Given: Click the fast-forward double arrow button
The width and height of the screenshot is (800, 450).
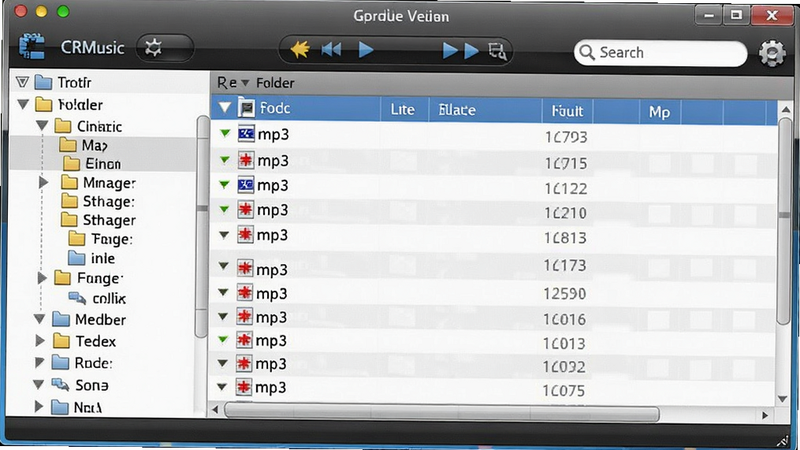Looking at the screenshot, I should (x=461, y=51).
